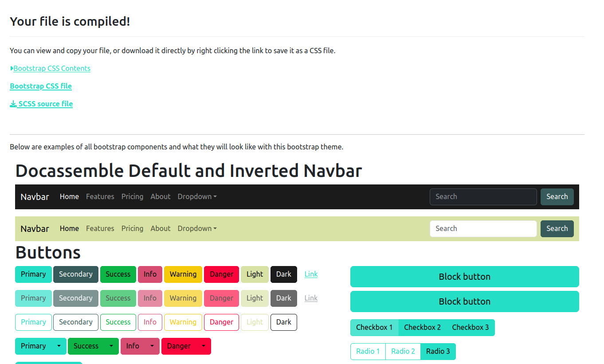The height and width of the screenshot is (364, 604).
Task: Click the solid pink Info button in the top row
Action: click(x=150, y=274)
